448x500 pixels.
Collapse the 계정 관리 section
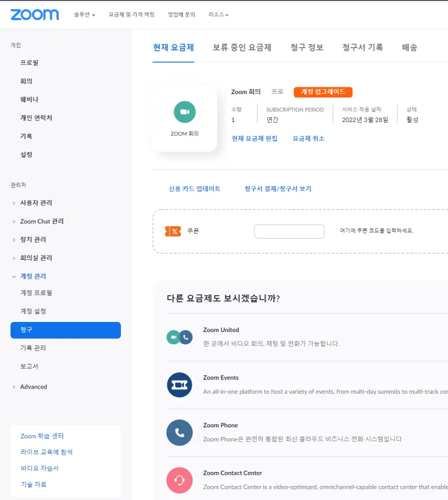point(34,276)
